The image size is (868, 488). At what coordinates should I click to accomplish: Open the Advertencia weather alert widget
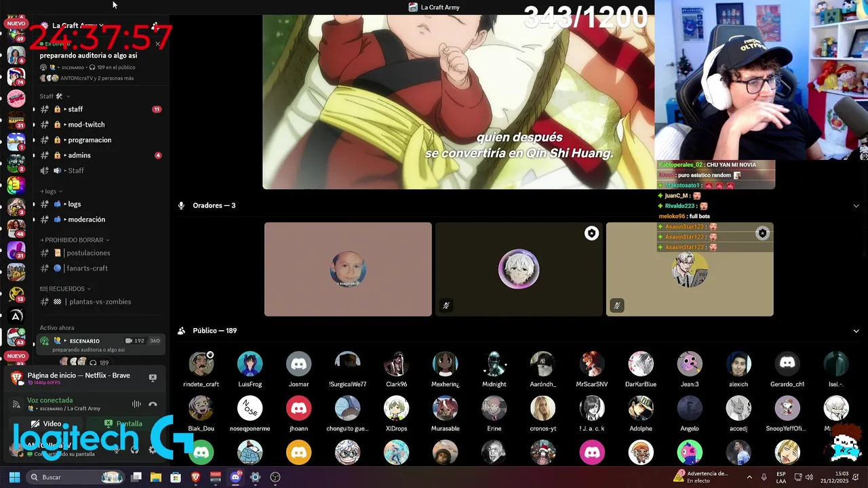pos(701,477)
